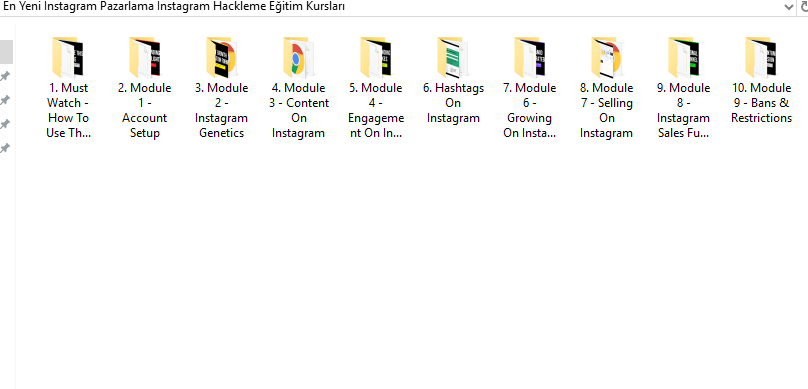Select the '2. Module 1 - Account Setup' folder icon
Viewport: 808px width, 389px height.
tap(145, 57)
